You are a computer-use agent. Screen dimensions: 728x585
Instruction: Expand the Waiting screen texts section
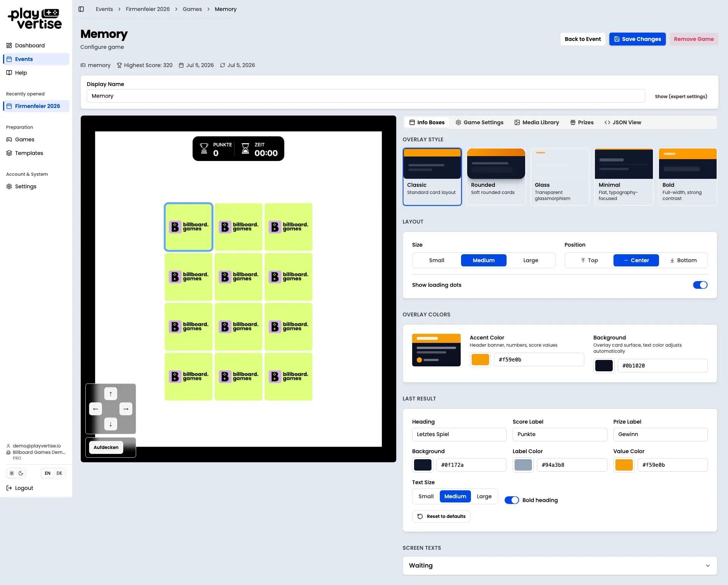coord(560,566)
